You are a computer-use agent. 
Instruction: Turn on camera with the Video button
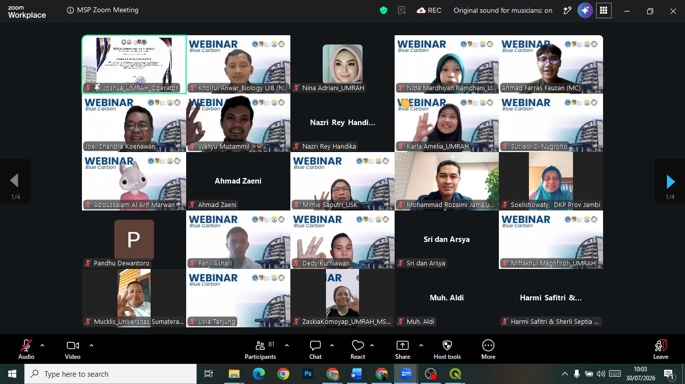click(x=73, y=349)
